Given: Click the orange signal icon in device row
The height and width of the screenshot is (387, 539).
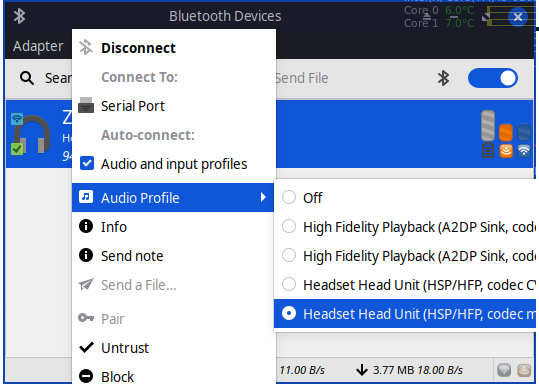Looking at the screenshot, I should coord(506,151).
